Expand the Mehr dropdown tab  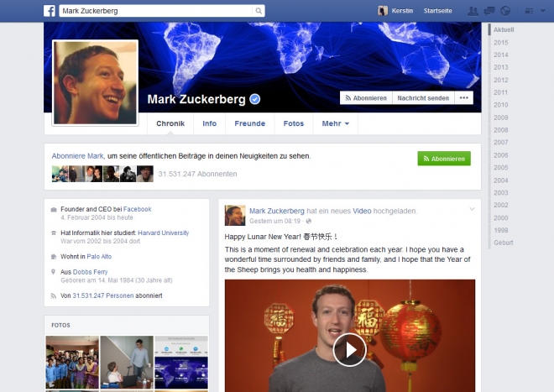[x=335, y=123]
